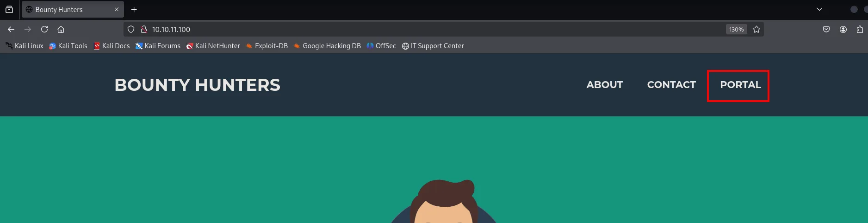Open the ABOUT navigation link
This screenshot has height=223, width=868.
point(605,85)
